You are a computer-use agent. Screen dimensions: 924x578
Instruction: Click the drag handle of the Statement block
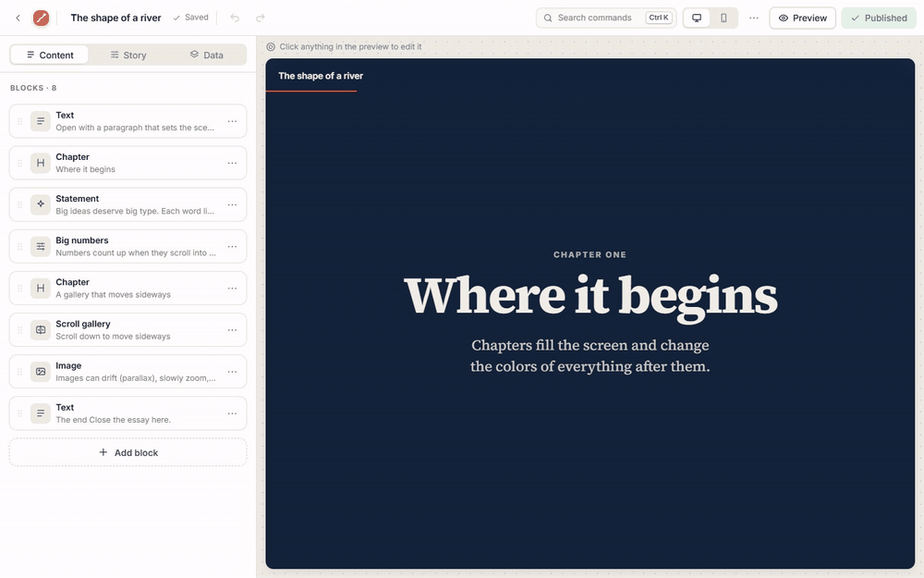(19, 204)
